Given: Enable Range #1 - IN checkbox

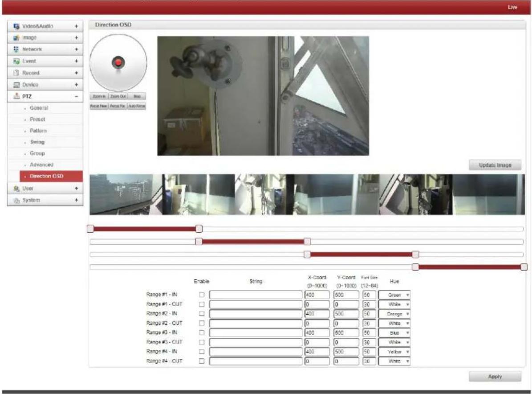Looking at the screenshot, I should 202,295.
